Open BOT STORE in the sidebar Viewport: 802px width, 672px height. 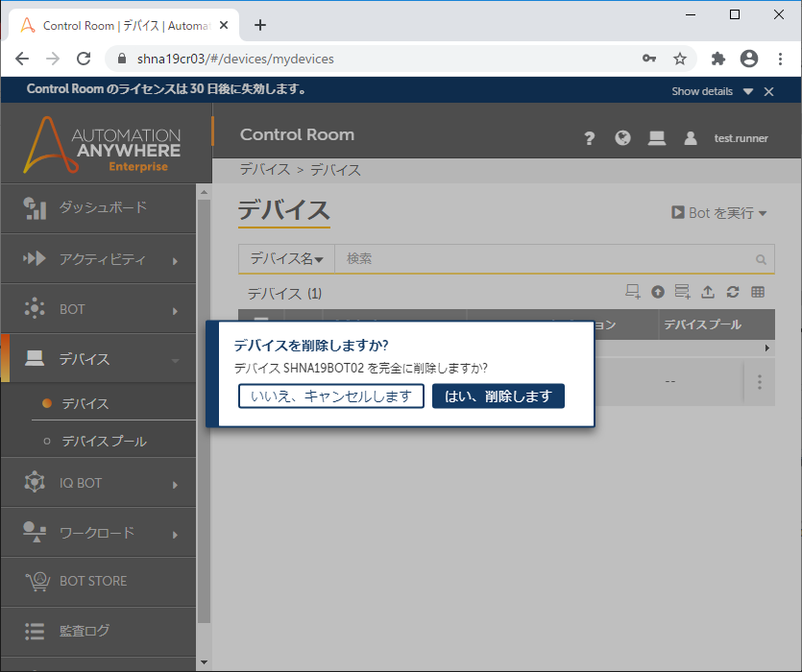[x=98, y=582]
